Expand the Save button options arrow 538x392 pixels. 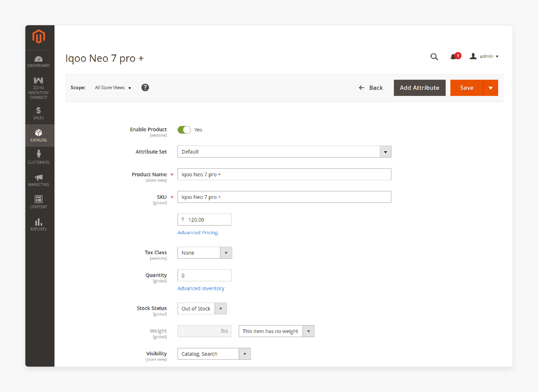pos(490,88)
